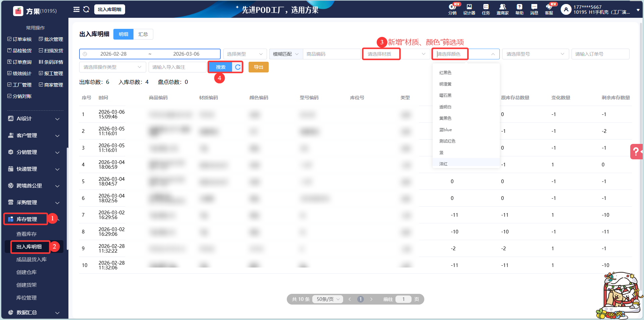The height and width of the screenshot is (320, 644).
Task: Choose 透明白 from the color list
Action: pyautogui.click(x=466, y=107)
